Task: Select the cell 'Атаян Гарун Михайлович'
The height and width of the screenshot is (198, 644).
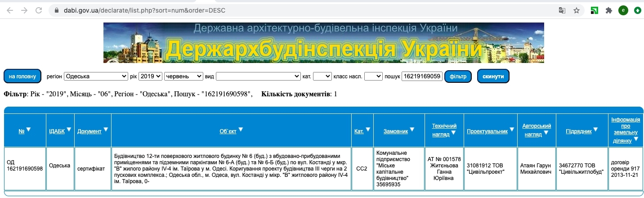Action: pos(537,169)
